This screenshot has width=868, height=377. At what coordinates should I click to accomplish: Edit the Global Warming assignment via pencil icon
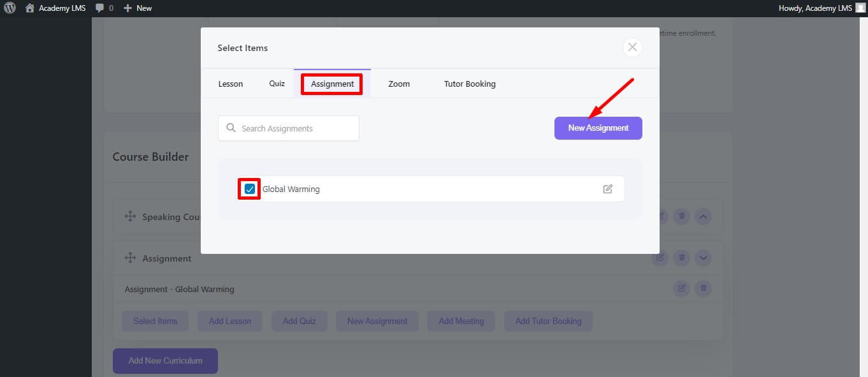[607, 188]
